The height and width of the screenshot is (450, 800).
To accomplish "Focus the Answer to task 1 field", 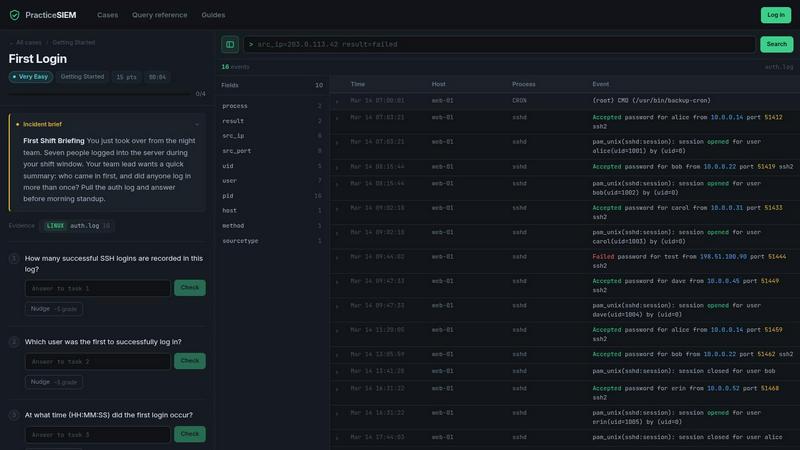I will coord(97,288).
